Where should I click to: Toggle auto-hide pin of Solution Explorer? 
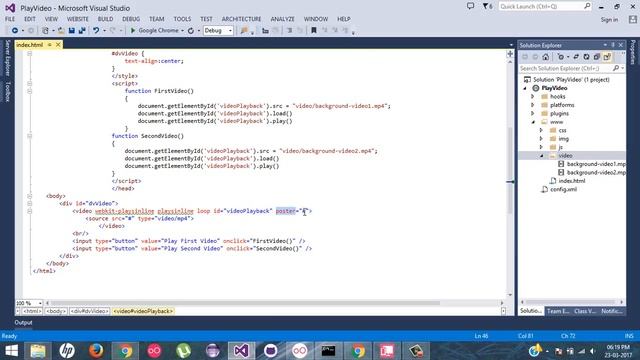tap(613, 45)
